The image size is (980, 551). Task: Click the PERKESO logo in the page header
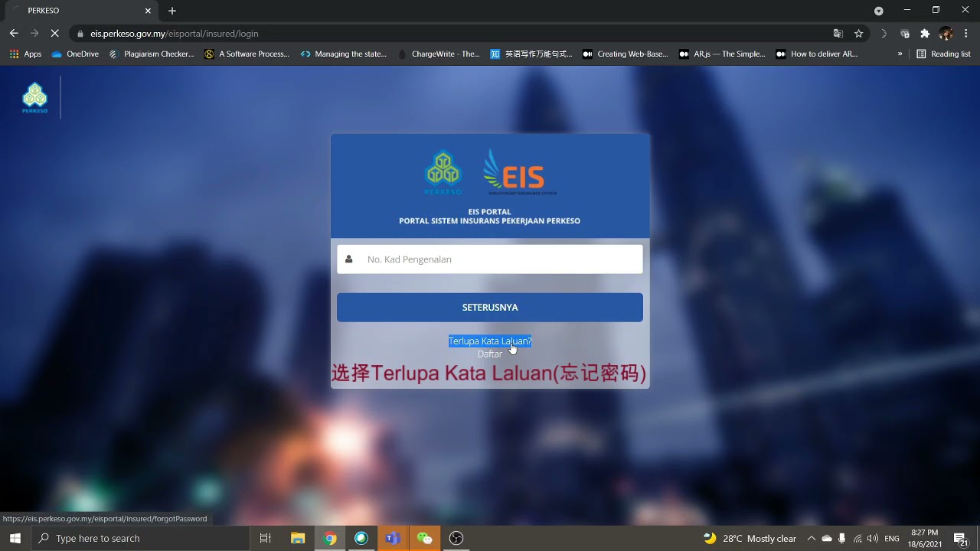pos(34,98)
